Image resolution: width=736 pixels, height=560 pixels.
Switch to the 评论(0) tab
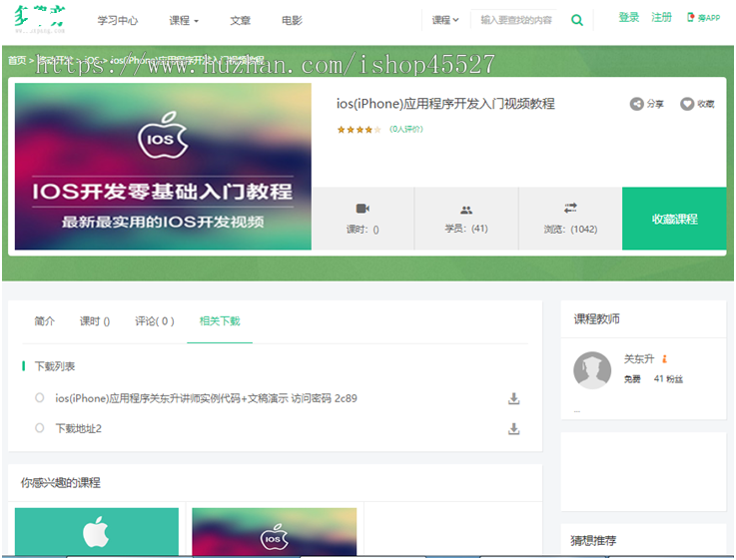tap(155, 320)
